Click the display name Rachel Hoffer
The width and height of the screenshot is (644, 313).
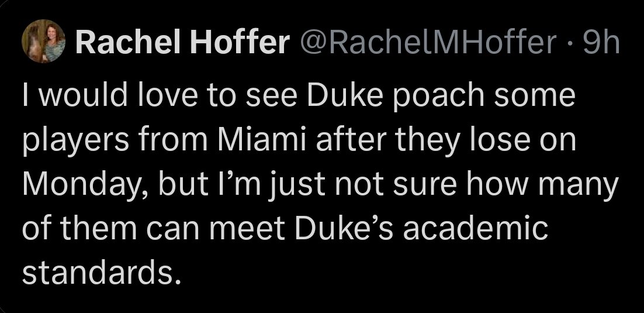click(182, 44)
